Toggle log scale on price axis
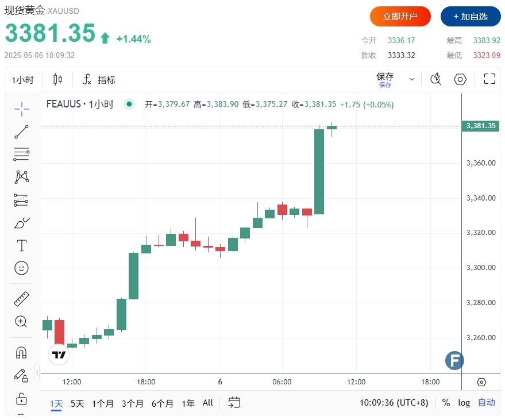505x420 pixels. pos(464,403)
